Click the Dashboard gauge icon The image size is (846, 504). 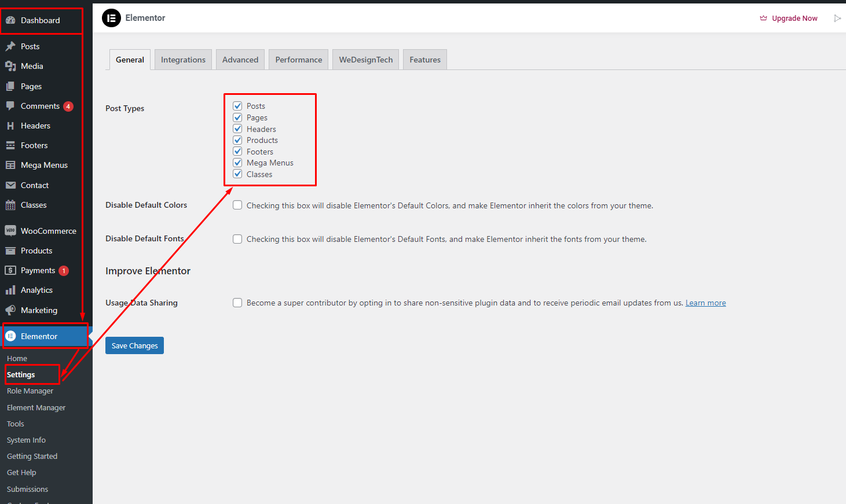pyautogui.click(x=10, y=20)
